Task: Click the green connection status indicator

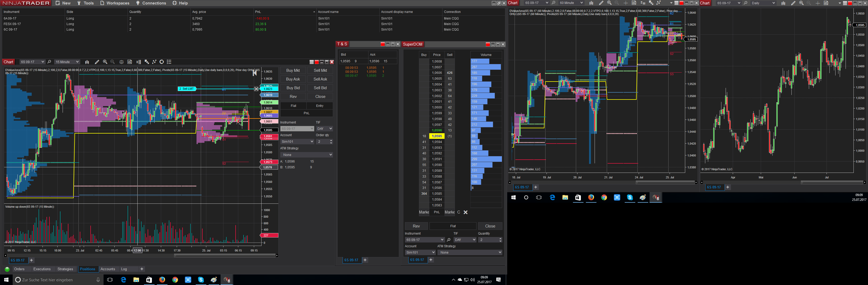Action: [7, 269]
